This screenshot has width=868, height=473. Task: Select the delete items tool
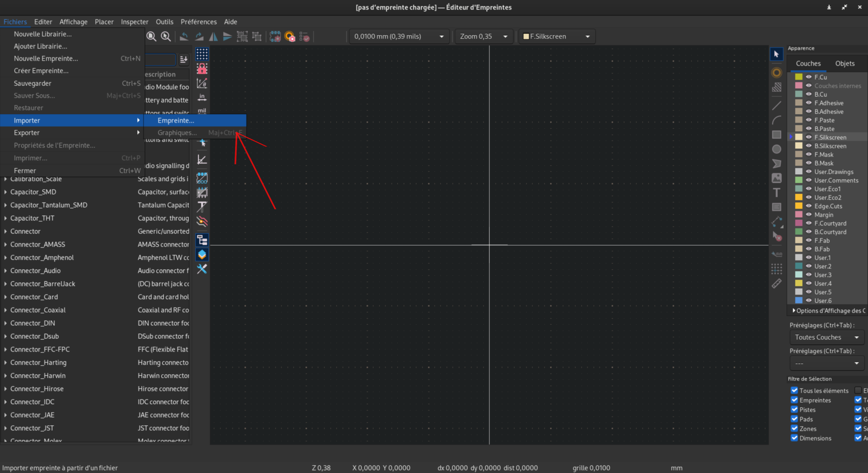point(777,236)
